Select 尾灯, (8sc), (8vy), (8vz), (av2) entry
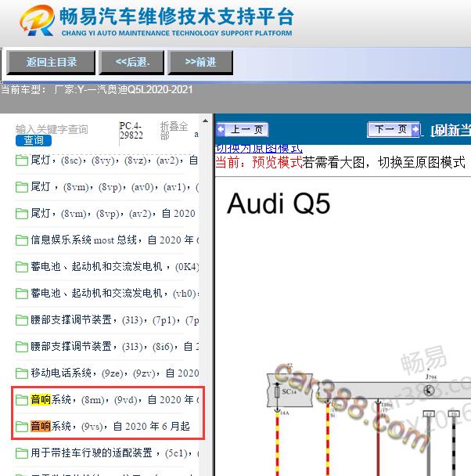 point(115,160)
